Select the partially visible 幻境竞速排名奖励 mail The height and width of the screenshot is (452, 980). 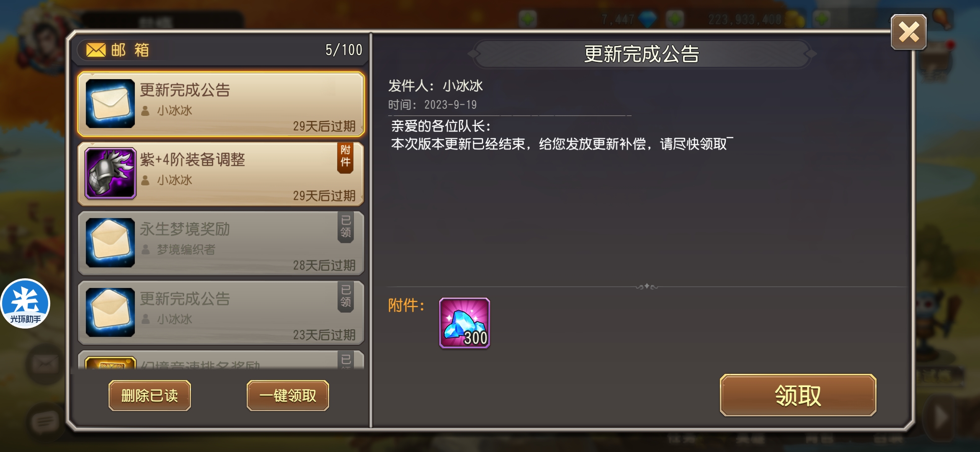tap(221, 360)
